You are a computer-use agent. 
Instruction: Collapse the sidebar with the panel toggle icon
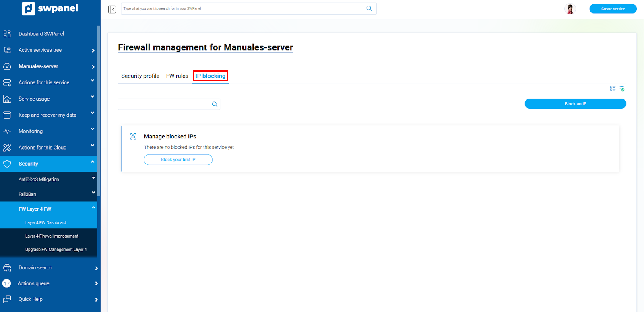coord(112,9)
